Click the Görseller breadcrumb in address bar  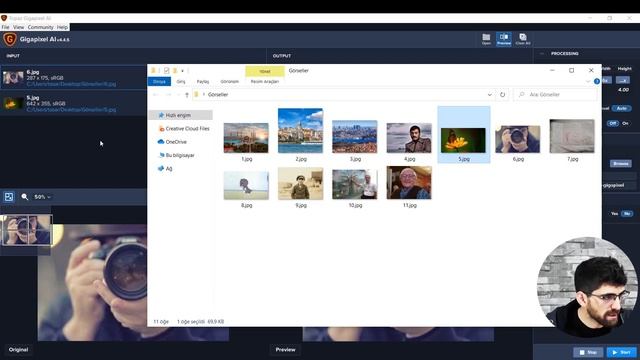click(x=218, y=95)
